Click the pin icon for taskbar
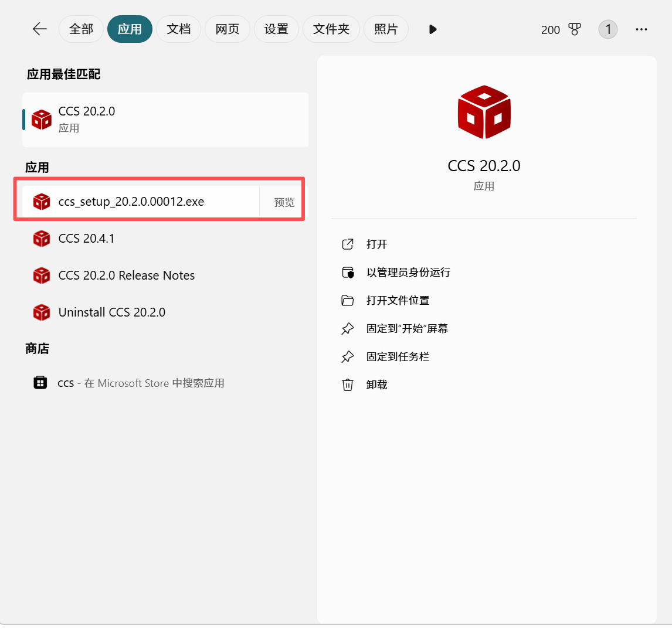 click(348, 357)
